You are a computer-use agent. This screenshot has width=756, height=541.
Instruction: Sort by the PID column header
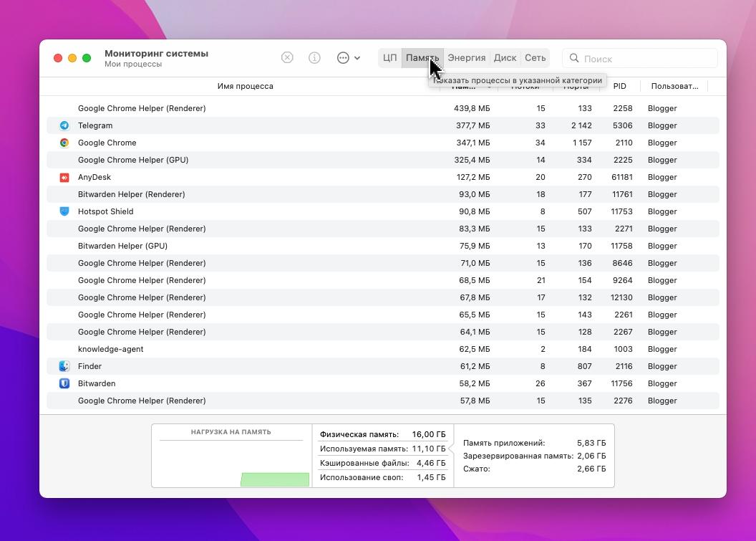(x=619, y=87)
